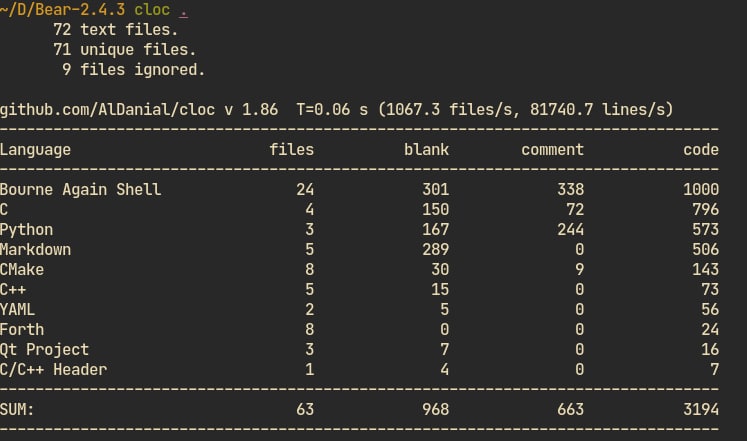Select the 'CMake' row label
Viewport: 747px width, 441px height.
click(x=22, y=270)
